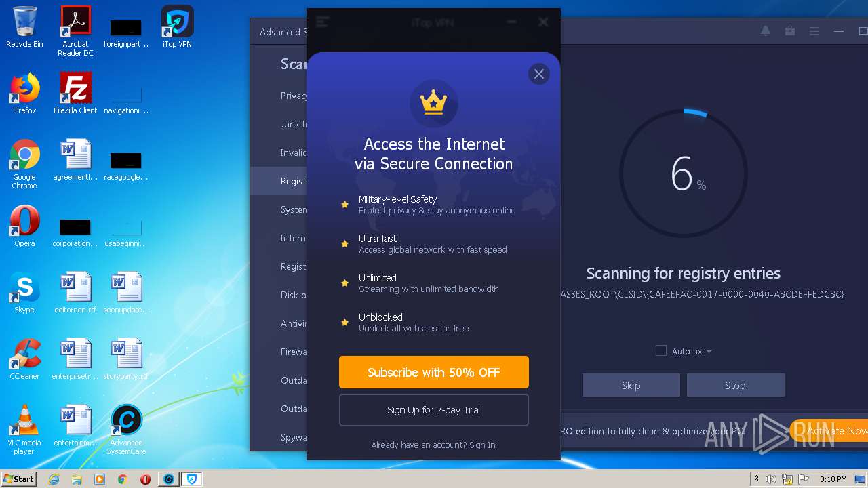Launch CCleaner from the desktop

(x=24, y=359)
